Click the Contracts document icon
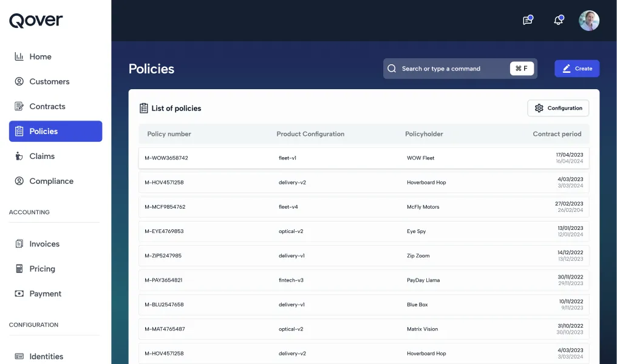 tap(19, 106)
